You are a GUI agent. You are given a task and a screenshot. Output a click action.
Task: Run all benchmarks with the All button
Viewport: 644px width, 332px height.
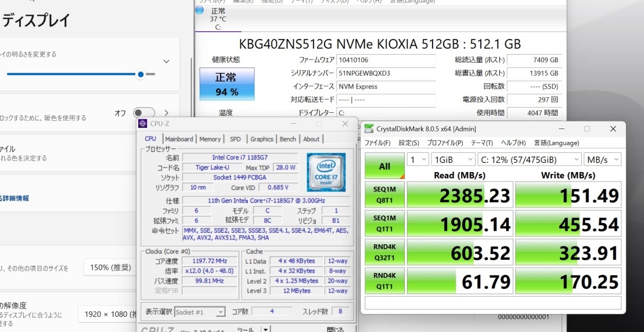(x=384, y=166)
